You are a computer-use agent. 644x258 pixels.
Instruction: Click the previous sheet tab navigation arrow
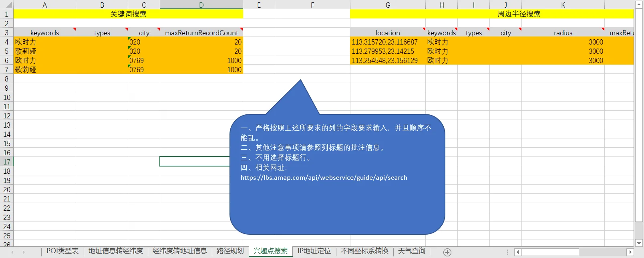point(12,252)
